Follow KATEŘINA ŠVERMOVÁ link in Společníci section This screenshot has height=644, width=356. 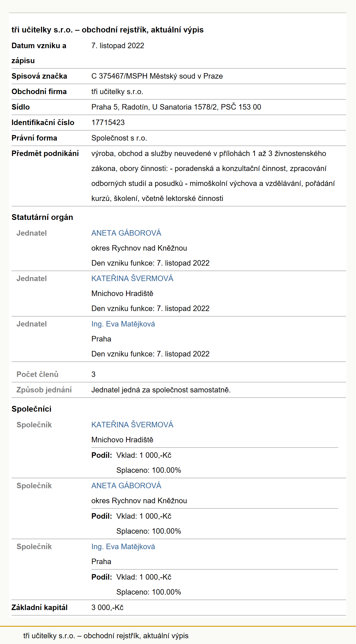point(132,425)
